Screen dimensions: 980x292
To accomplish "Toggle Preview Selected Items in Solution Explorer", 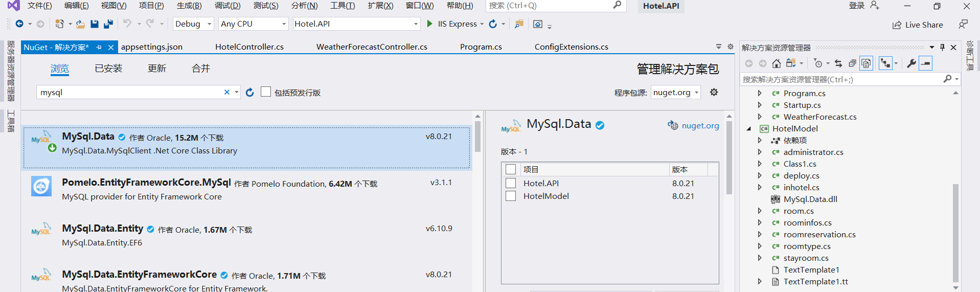I will [x=926, y=63].
